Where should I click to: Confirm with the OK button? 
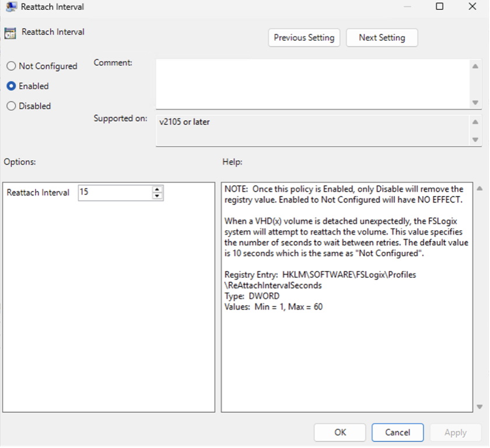point(340,432)
